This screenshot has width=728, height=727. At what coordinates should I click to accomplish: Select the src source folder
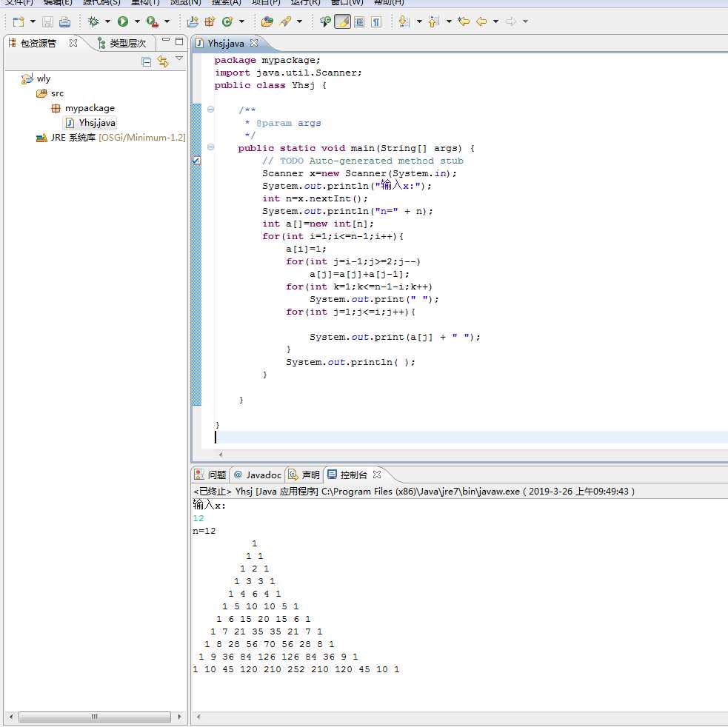pos(50,93)
